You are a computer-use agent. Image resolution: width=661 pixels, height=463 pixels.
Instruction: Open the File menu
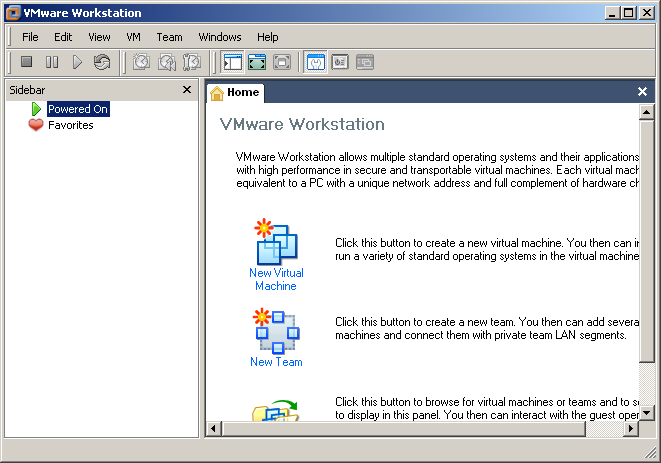(x=30, y=37)
